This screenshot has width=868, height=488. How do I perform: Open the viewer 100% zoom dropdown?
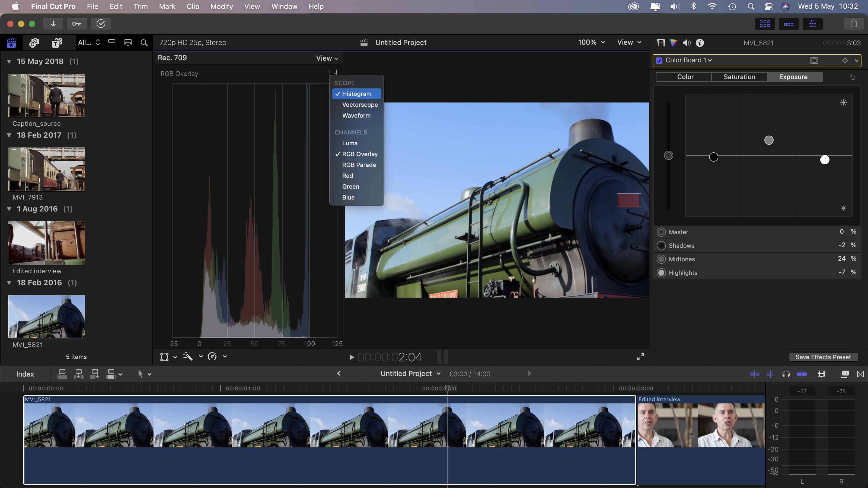click(x=591, y=43)
